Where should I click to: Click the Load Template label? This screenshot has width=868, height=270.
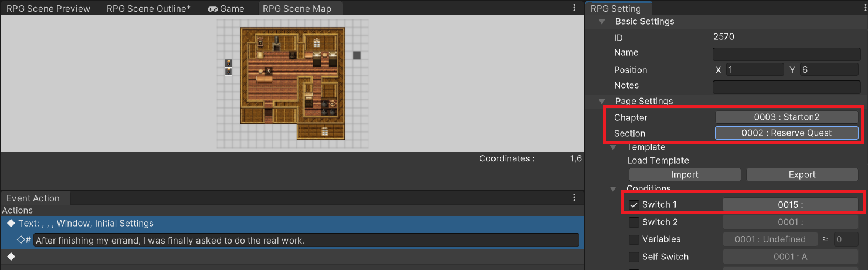pos(657,161)
